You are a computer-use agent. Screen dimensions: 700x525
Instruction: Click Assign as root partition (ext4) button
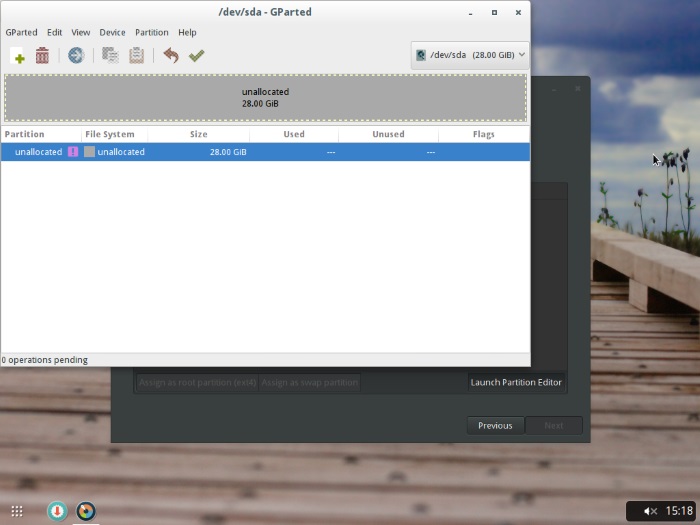coord(197,383)
